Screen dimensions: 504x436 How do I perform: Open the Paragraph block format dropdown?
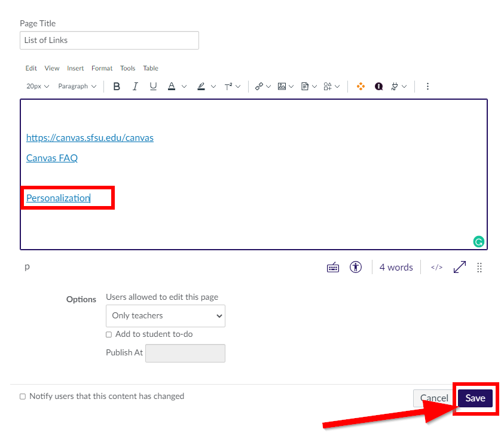pyautogui.click(x=77, y=87)
